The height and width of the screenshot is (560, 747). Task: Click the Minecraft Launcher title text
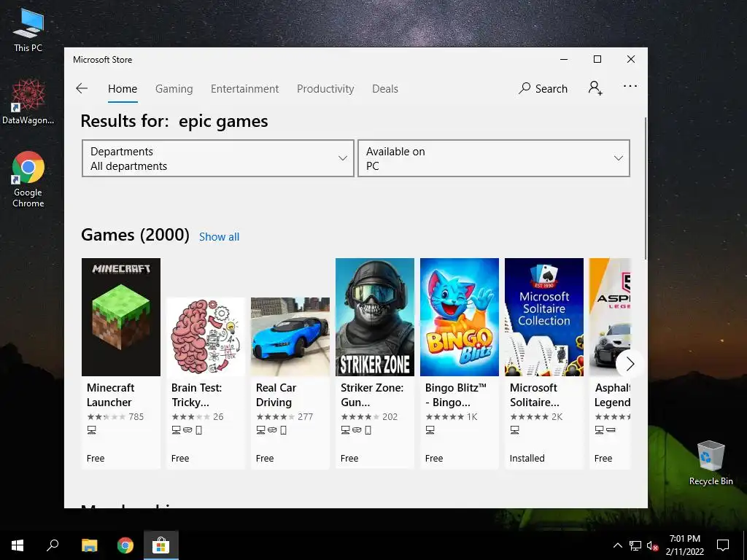pyautogui.click(x=111, y=394)
